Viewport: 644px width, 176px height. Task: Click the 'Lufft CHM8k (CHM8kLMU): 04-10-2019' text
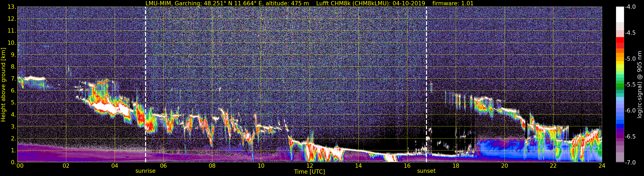[371, 3]
